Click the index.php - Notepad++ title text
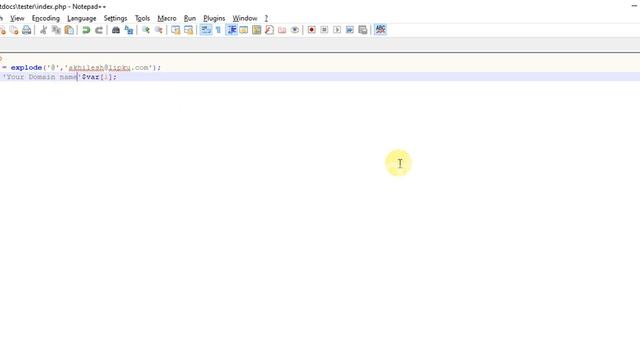The width and height of the screenshot is (640, 360). [71, 7]
